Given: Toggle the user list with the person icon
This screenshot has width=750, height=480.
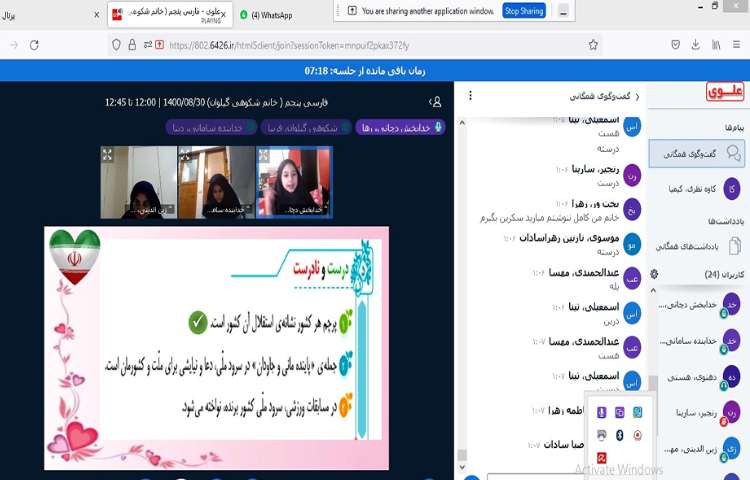Looking at the screenshot, I should (435, 102).
